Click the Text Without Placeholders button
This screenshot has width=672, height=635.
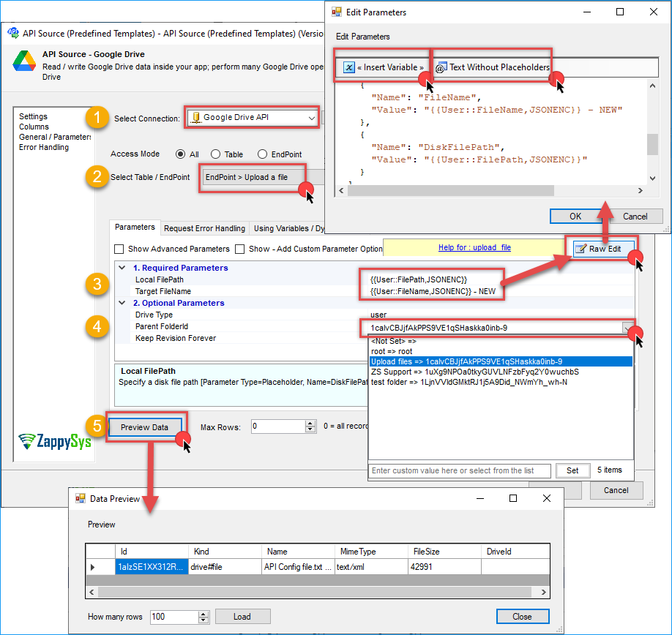(x=493, y=67)
